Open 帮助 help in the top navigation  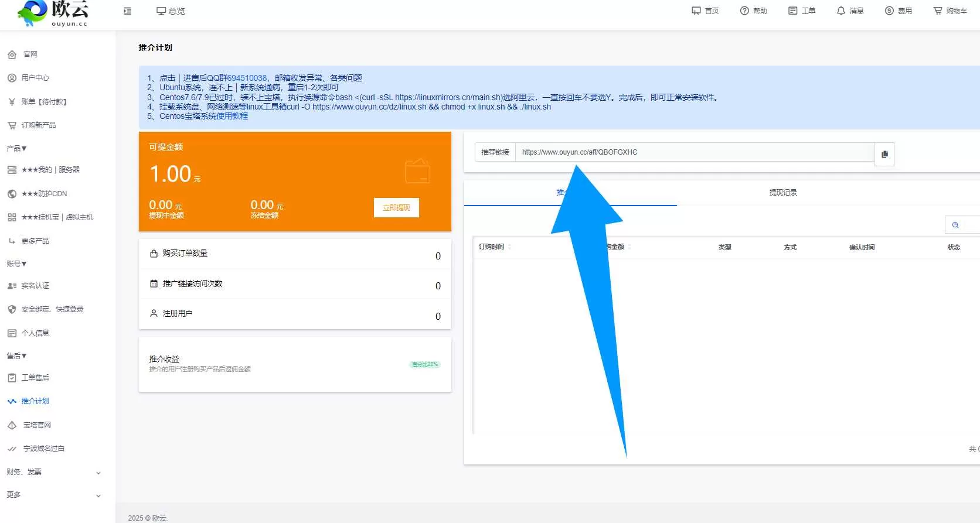(754, 11)
